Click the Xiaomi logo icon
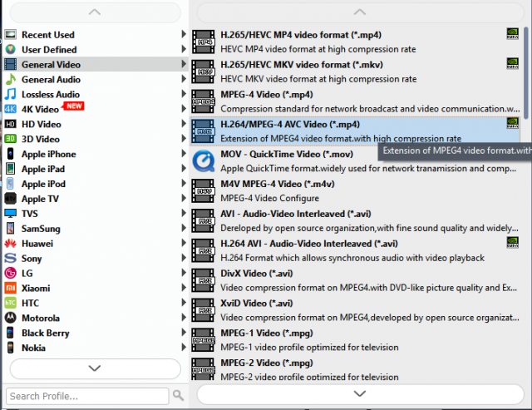The width and height of the screenshot is (532, 410). (x=11, y=288)
